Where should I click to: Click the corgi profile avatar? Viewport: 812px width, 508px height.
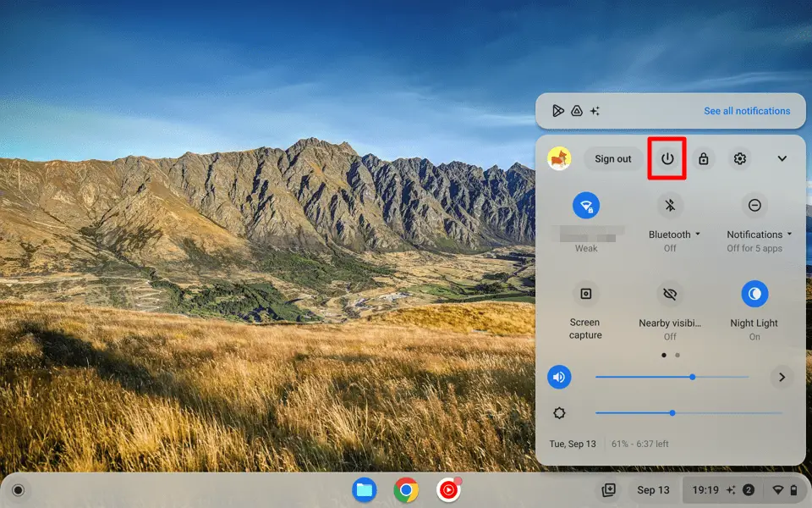tap(561, 158)
